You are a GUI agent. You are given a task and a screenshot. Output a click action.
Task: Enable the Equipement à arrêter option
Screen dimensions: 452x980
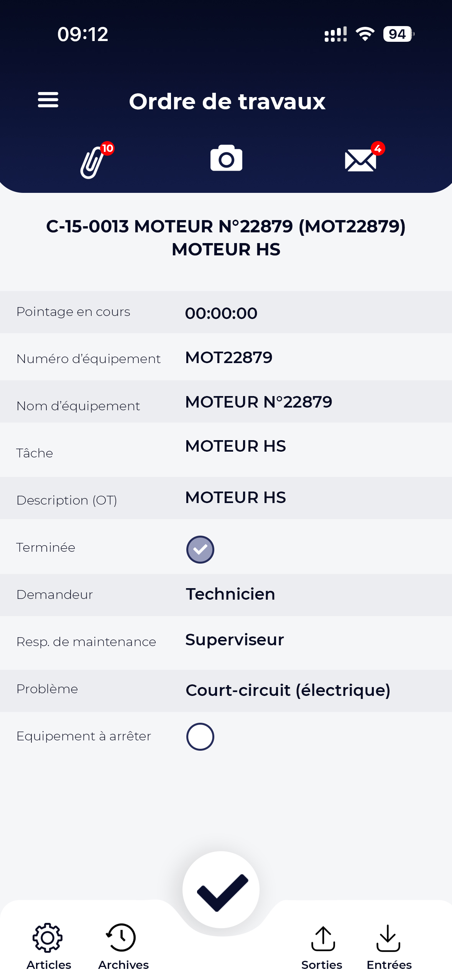point(200,736)
